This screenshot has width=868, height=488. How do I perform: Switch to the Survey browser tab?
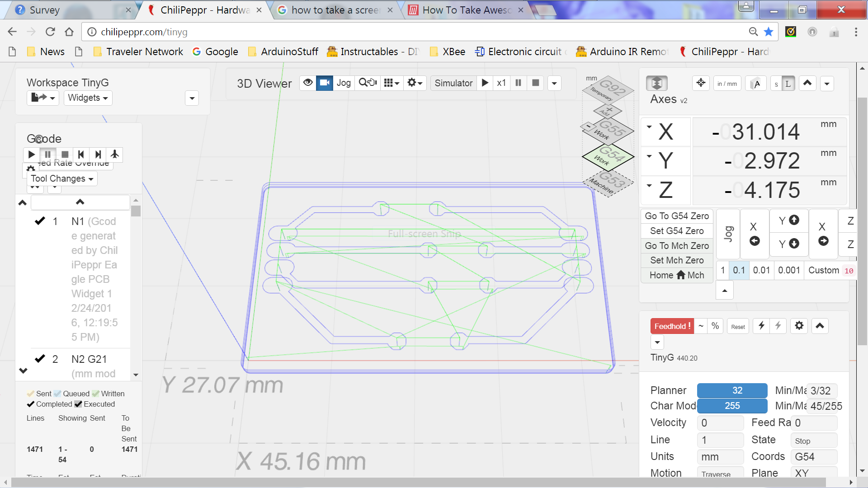pos(44,10)
